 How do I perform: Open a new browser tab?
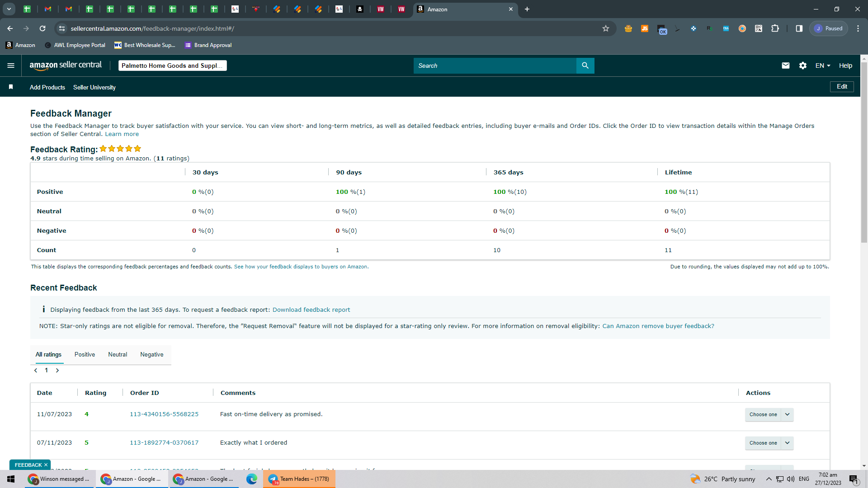pos(527,9)
